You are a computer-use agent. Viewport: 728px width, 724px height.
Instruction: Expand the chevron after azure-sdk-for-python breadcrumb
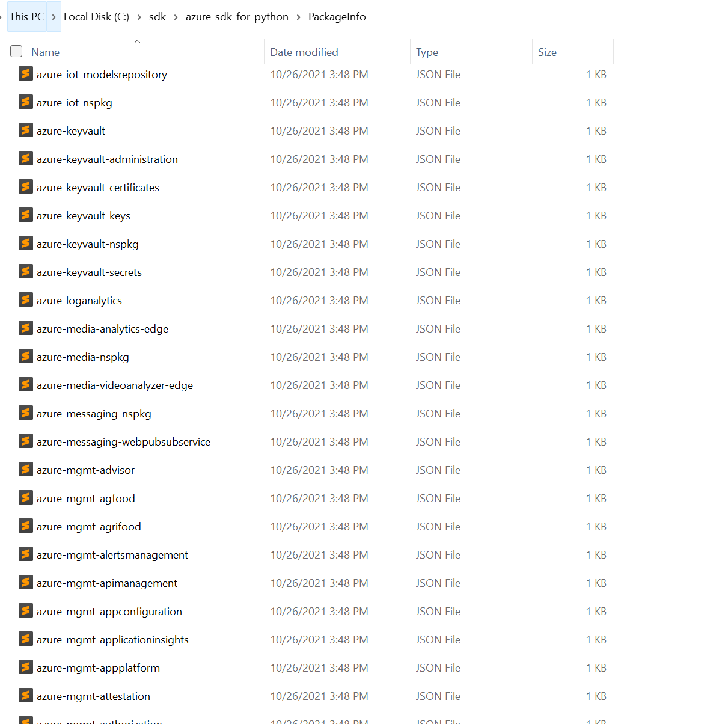[298, 17]
